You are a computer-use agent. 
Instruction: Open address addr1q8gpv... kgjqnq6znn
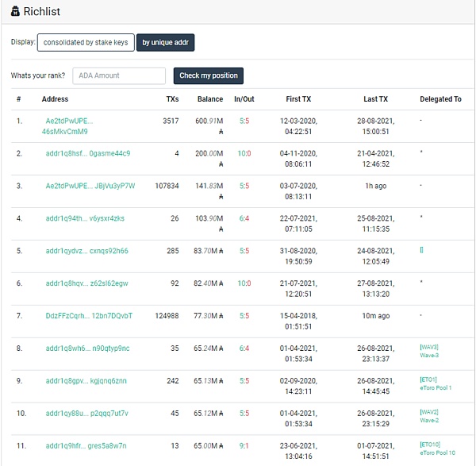pyautogui.click(x=86, y=381)
